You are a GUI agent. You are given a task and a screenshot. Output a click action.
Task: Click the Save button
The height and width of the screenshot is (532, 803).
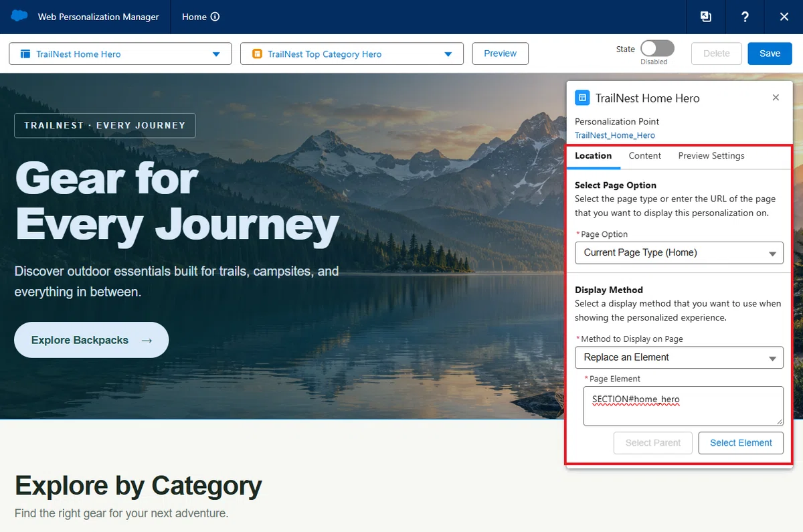pos(770,54)
